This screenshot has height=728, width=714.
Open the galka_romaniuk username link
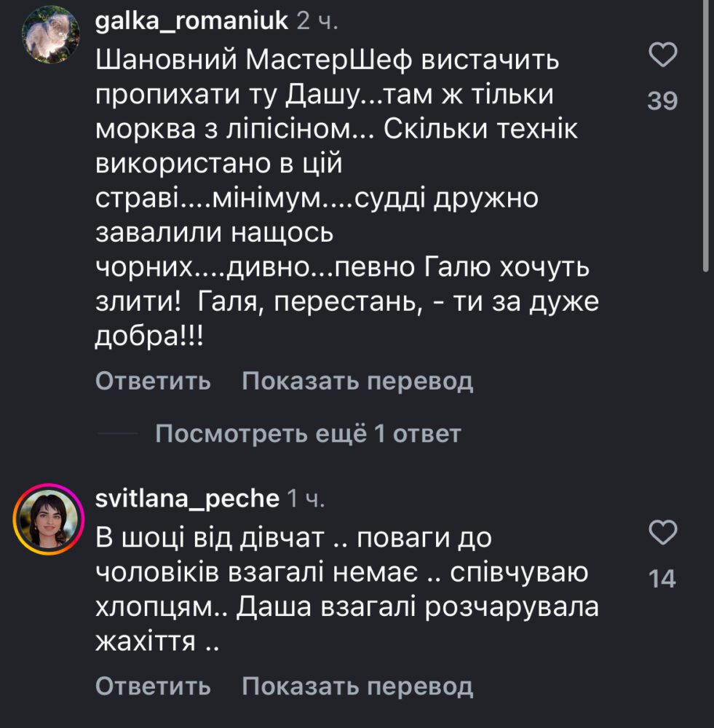pos(192,22)
